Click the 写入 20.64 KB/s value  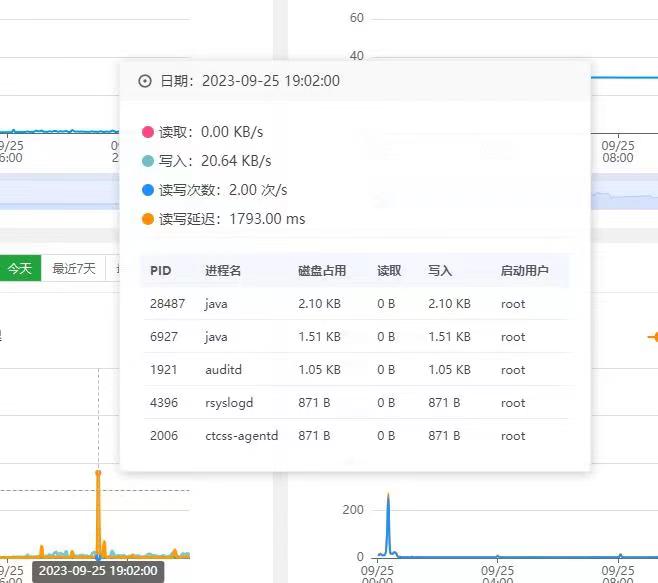(236, 161)
